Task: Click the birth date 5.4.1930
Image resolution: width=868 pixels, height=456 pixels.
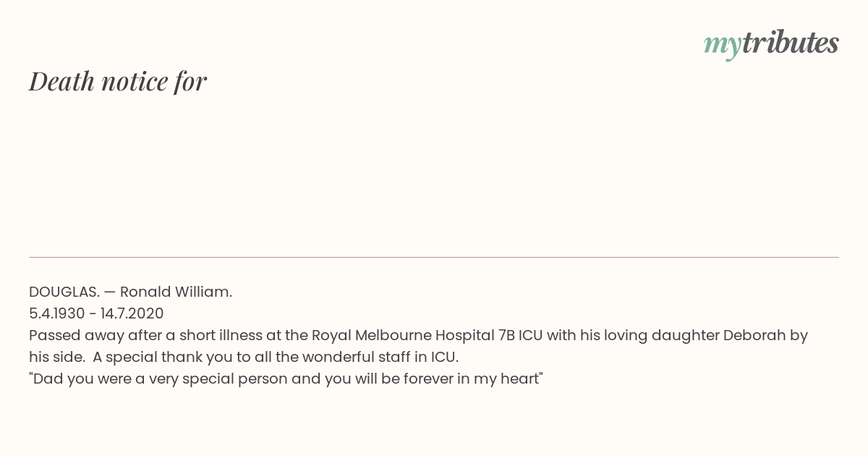Action: click(x=56, y=313)
